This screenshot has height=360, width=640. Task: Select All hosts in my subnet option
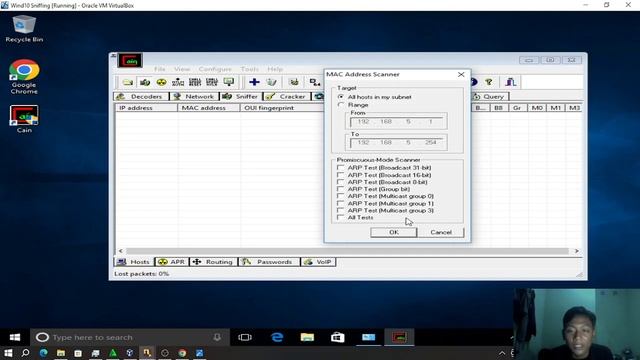point(340,97)
